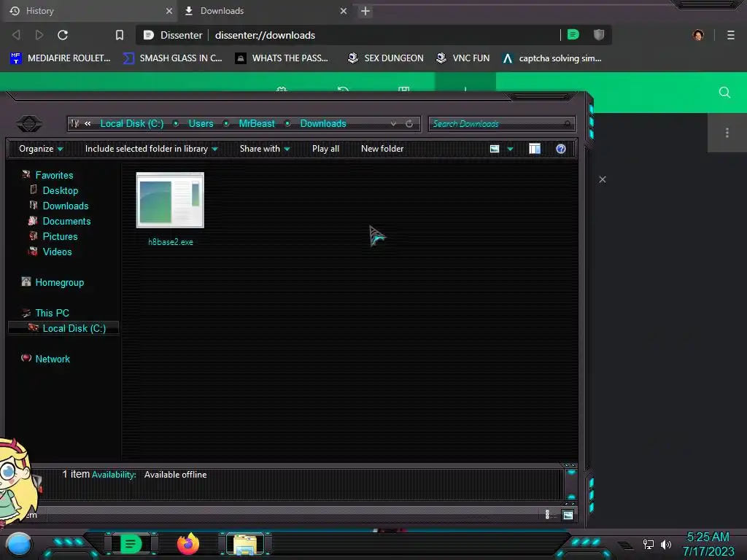747x560 pixels.
Task: Select Local Disk (C:) in address path
Action: [132, 124]
